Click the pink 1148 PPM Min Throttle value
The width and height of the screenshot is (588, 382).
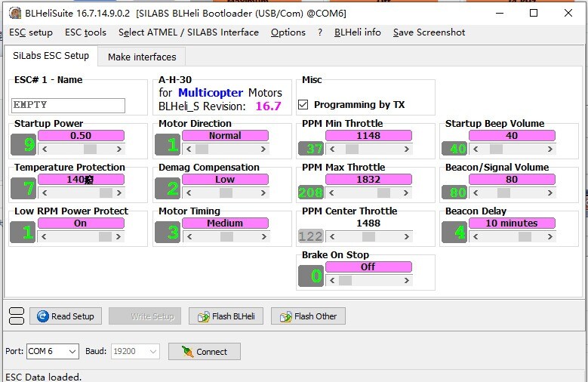[x=368, y=135]
